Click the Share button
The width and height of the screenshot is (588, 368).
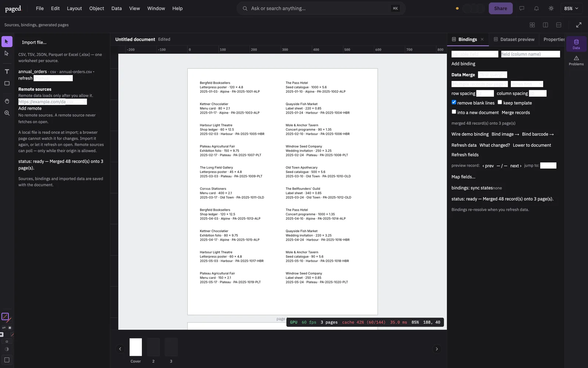(x=501, y=8)
